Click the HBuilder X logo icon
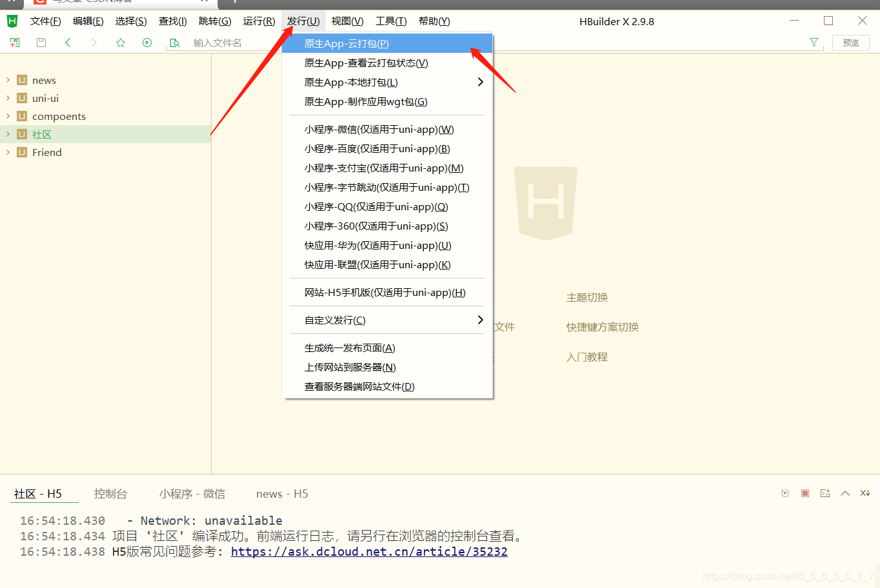The image size is (880, 588). tap(12, 21)
